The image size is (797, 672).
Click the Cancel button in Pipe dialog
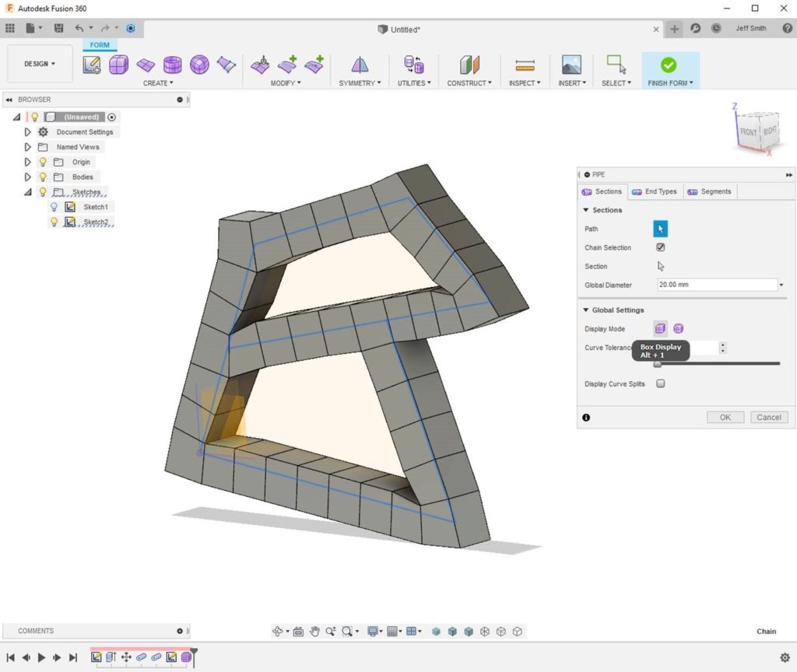click(x=768, y=418)
